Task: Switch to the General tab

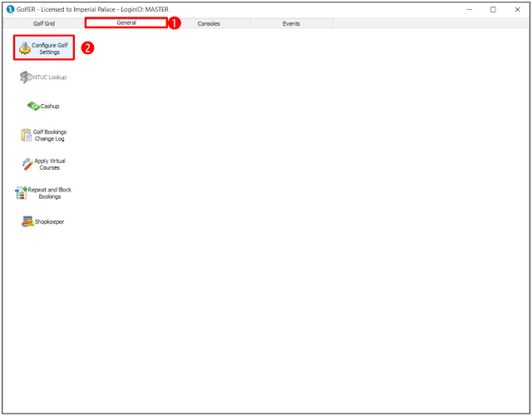Action: [126, 22]
